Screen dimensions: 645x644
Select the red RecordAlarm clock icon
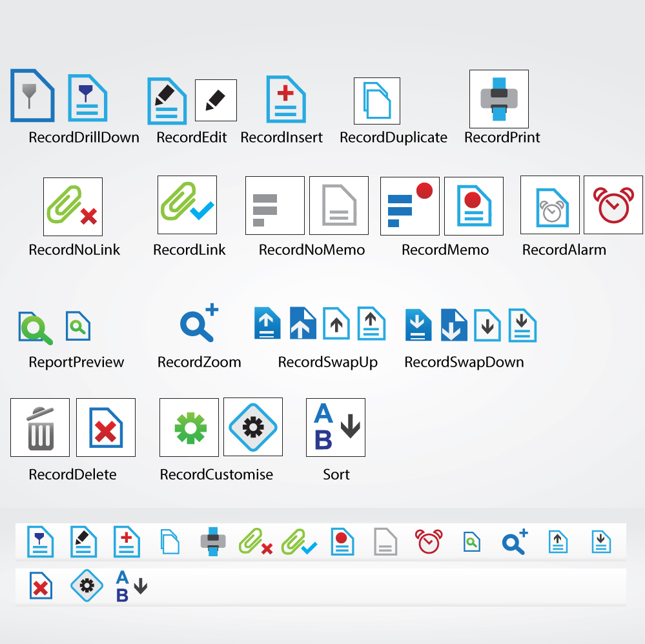point(613,205)
